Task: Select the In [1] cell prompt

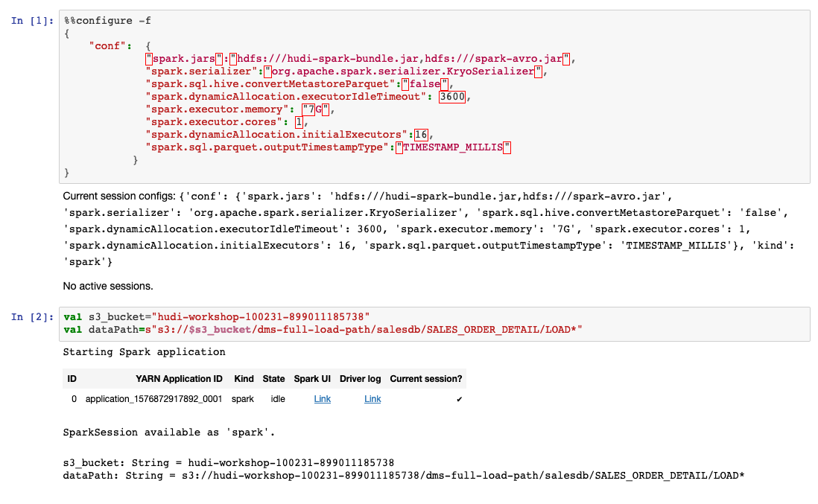Action: tap(32, 21)
